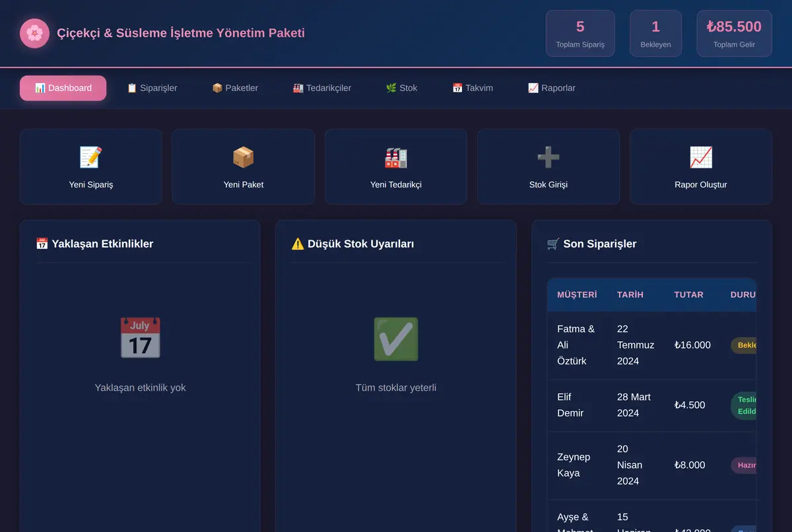Click the Yeni Tedarikçi label
This screenshot has width=792, height=532.
396,185
